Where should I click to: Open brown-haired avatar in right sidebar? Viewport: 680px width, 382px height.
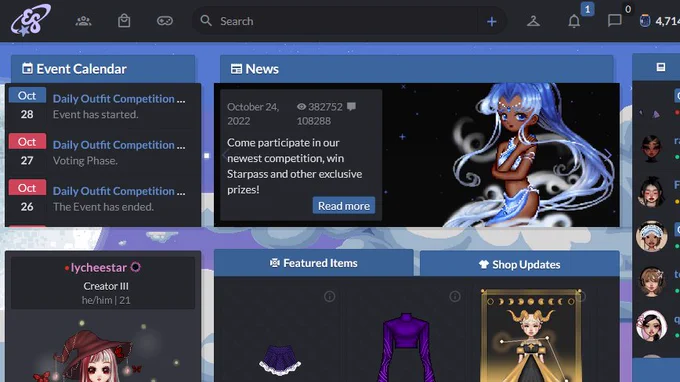coord(651,281)
